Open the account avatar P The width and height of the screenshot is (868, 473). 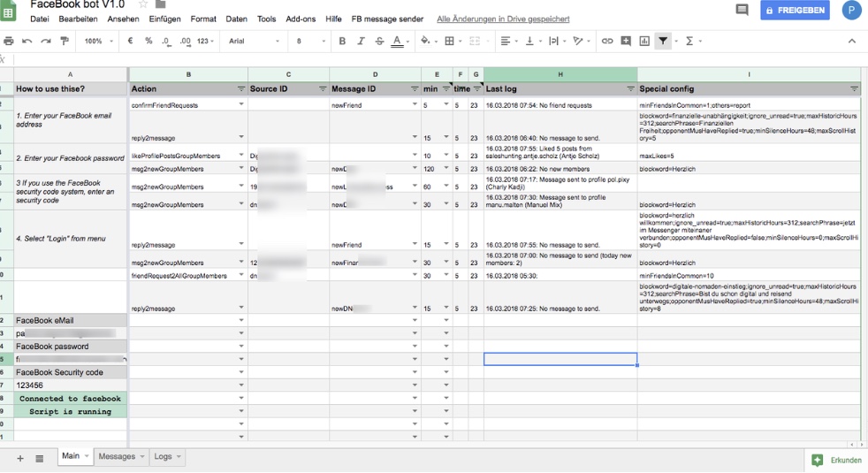coord(851,10)
